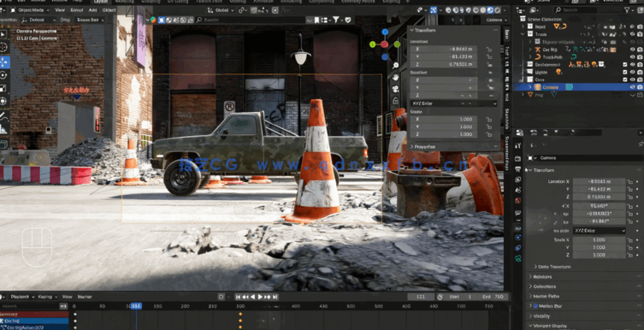Select the Rotate tool in left toolbar
Image resolution: width=644 pixels, height=330 pixels.
tap(3, 75)
